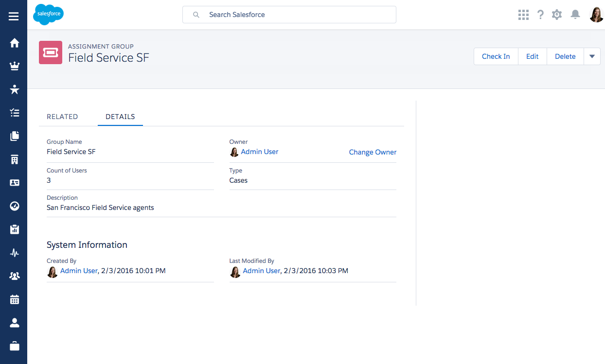Open Owner Admin User link

tap(260, 152)
